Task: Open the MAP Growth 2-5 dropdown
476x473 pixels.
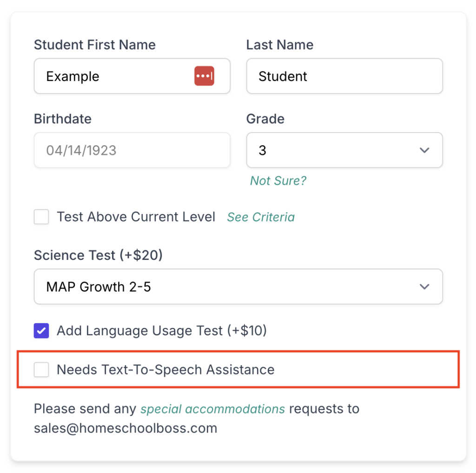Action: point(238,286)
